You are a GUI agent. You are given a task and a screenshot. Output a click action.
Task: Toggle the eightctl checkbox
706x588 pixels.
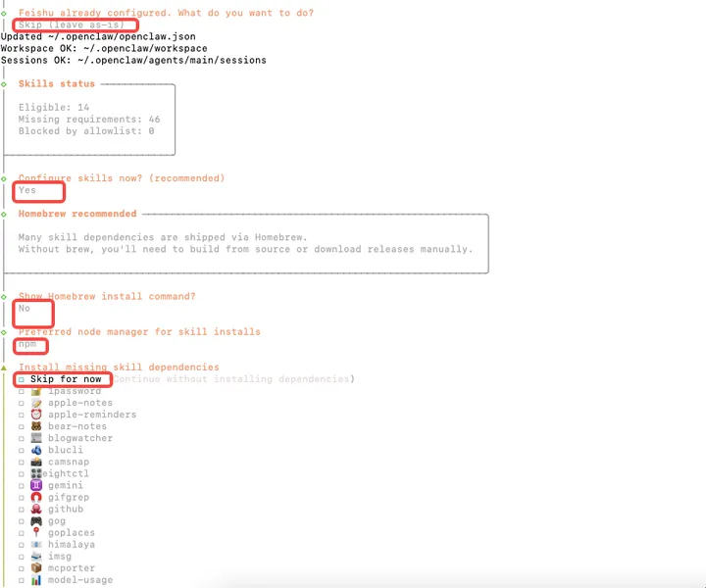(22, 474)
